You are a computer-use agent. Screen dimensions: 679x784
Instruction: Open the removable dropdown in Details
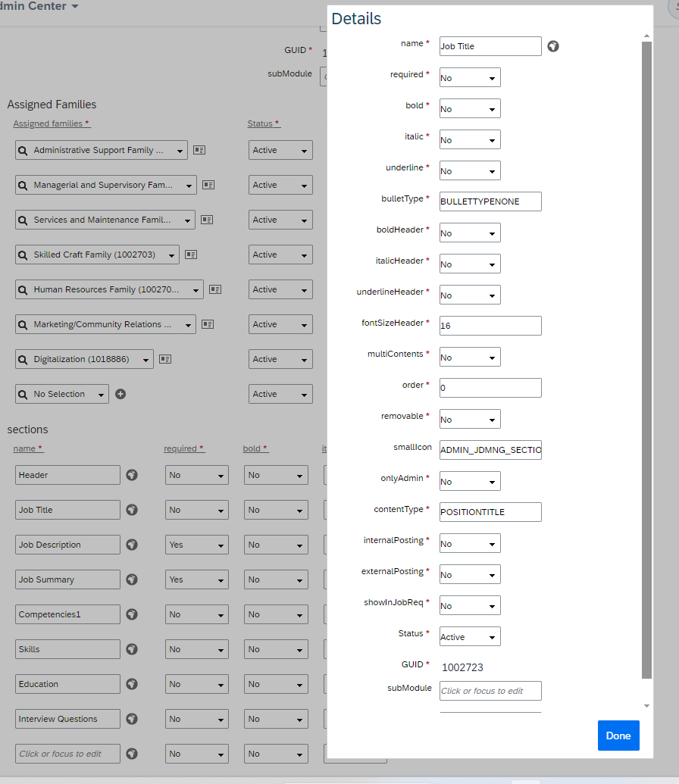(470, 419)
